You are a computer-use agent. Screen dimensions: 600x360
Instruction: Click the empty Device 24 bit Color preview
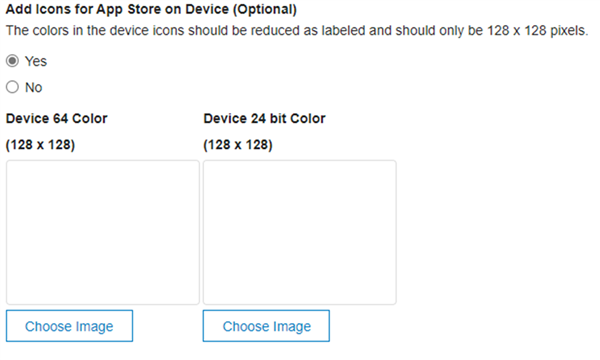coord(300,233)
